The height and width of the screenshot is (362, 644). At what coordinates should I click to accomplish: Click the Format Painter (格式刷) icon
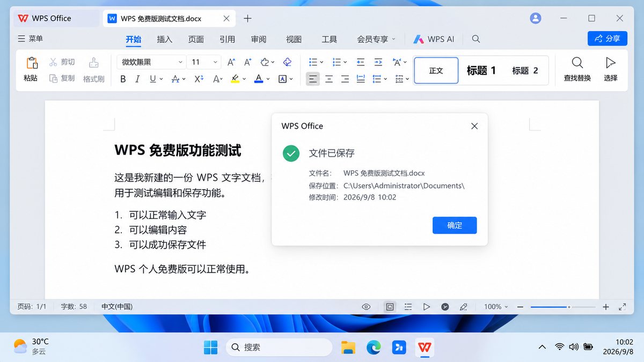click(93, 62)
